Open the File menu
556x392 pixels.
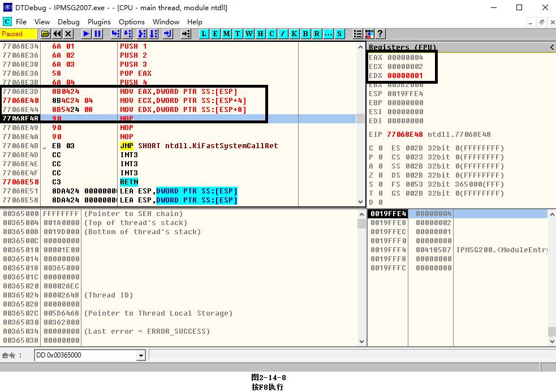coord(21,21)
